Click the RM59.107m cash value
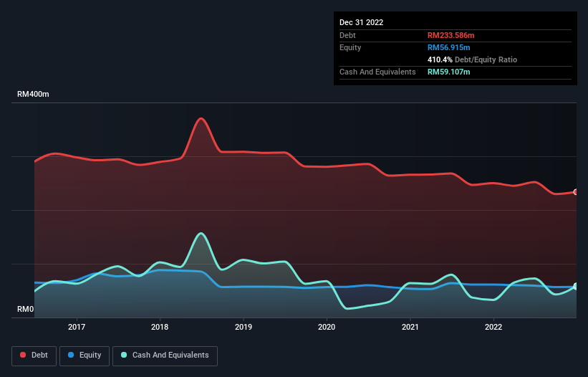Viewport: 588px width, 377px height. tap(448, 72)
